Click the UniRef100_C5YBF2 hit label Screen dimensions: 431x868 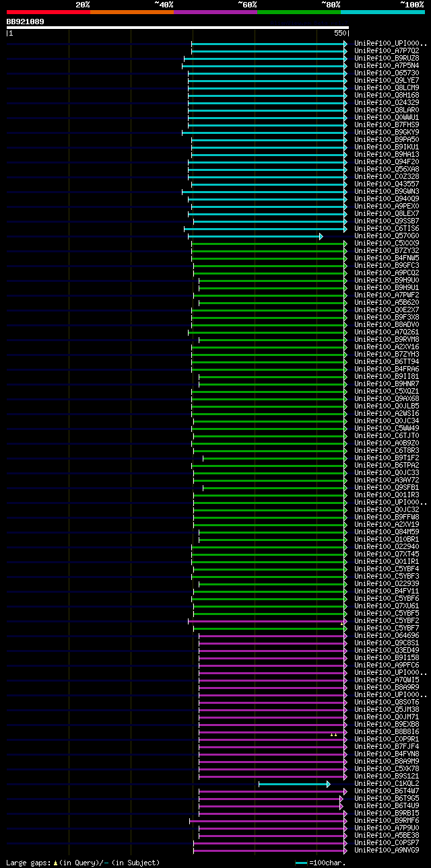[x=387, y=620]
